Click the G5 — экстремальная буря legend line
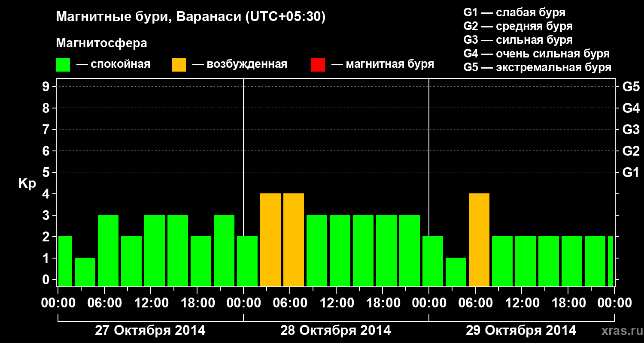Screen dimensions: 644x343 coord(537,67)
